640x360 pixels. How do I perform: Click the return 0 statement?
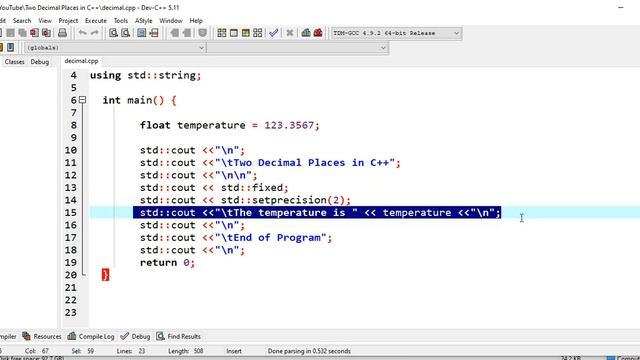pyautogui.click(x=167, y=262)
